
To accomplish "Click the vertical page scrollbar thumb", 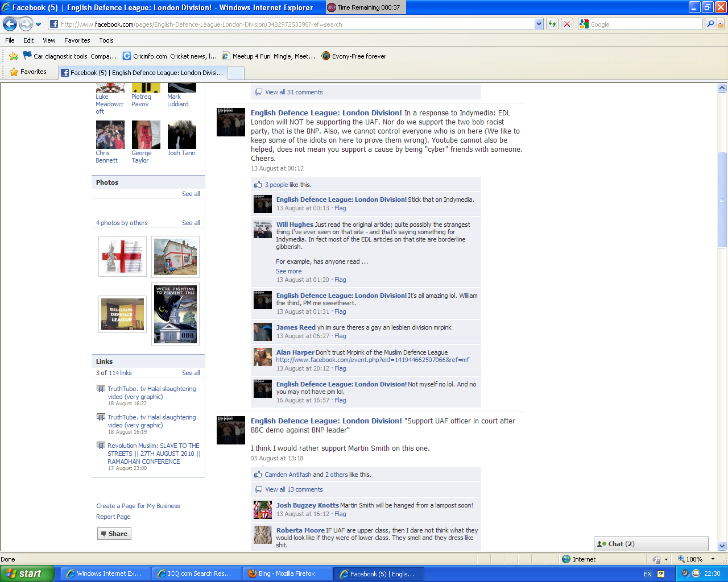I will point(722,200).
